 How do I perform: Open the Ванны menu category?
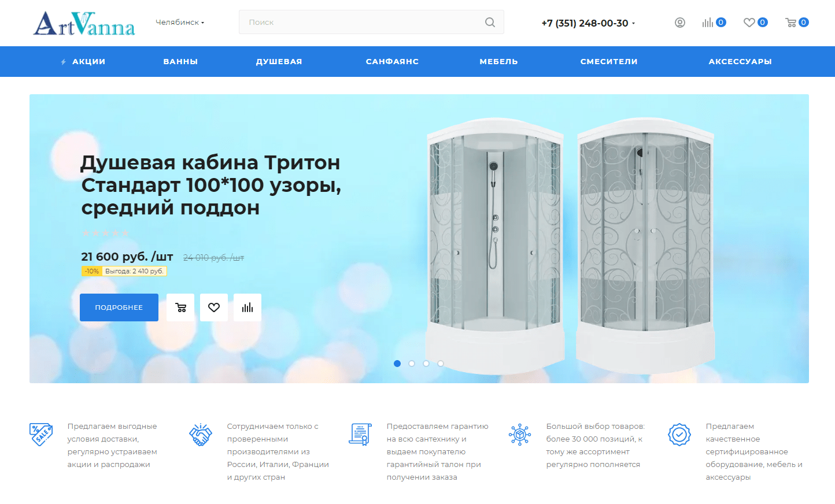[x=180, y=61]
